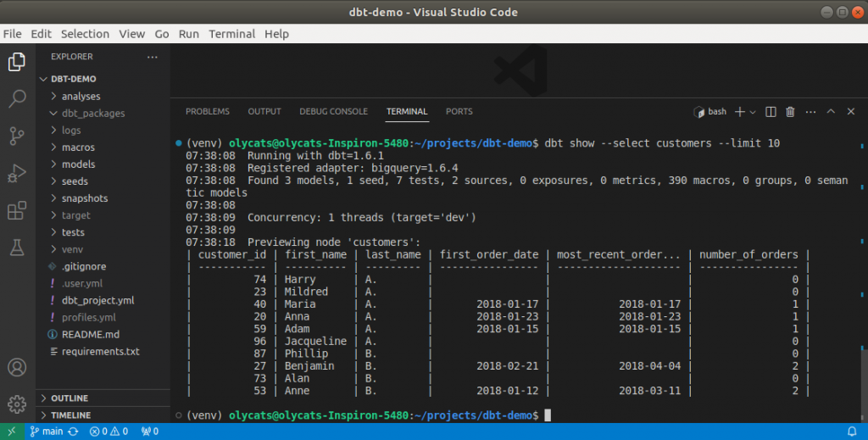The width and height of the screenshot is (868, 440).
Task: Switch to the DEBUG CONSOLE tab
Action: (x=334, y=112)
